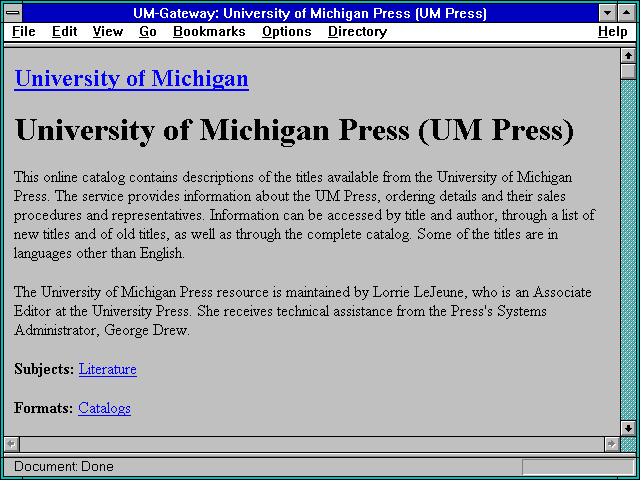Open the File menu
The image size is (640, 480).
24,32
